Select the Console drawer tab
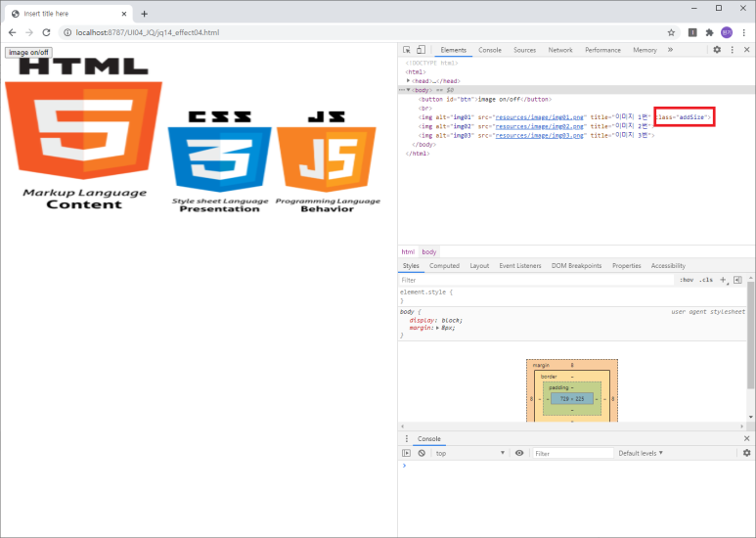Image resolution: width=756 pixels, height=538 pixels. 428,438
